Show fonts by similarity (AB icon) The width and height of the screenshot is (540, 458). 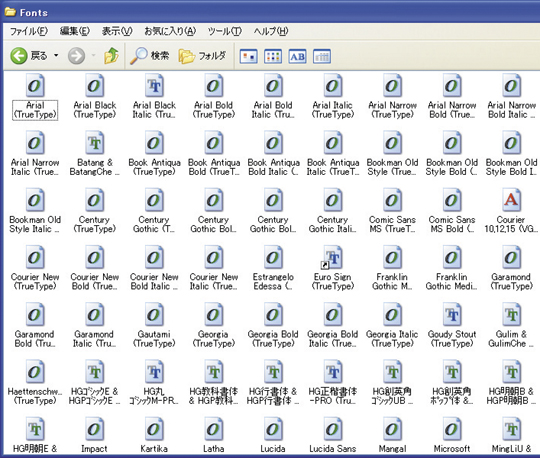298,56
